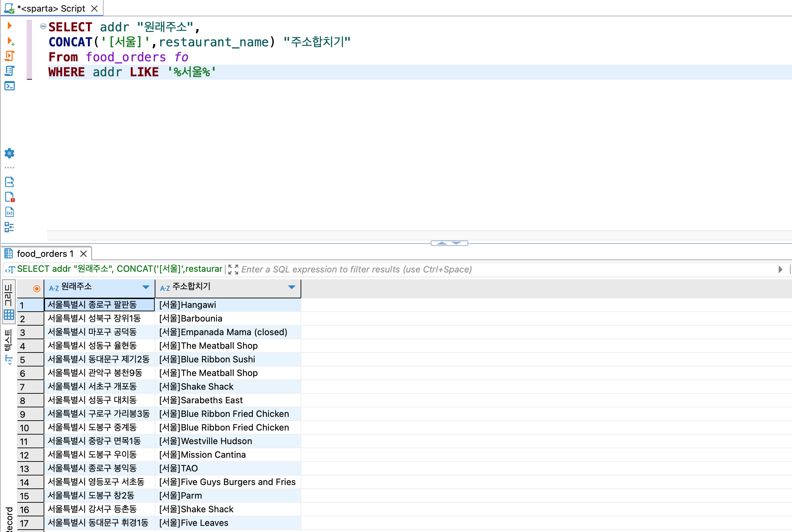Show the output panel arrow icon
792x532 pixels.
click(x=10, y=182)
